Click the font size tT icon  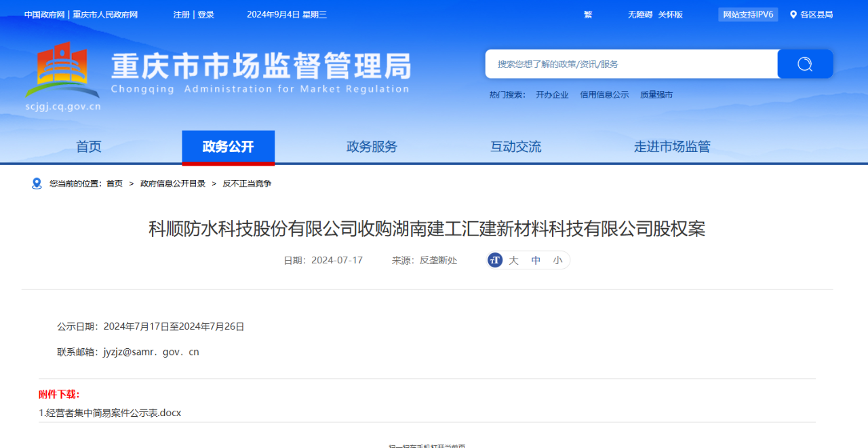495,260
